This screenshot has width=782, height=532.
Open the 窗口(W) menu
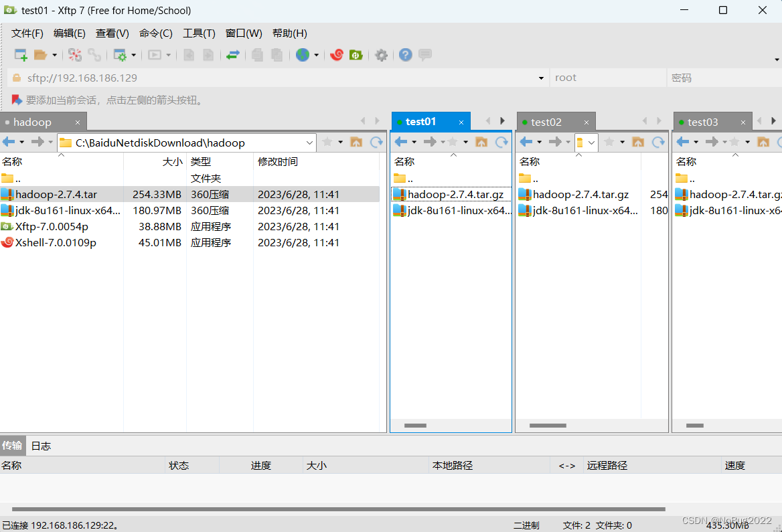244,33
